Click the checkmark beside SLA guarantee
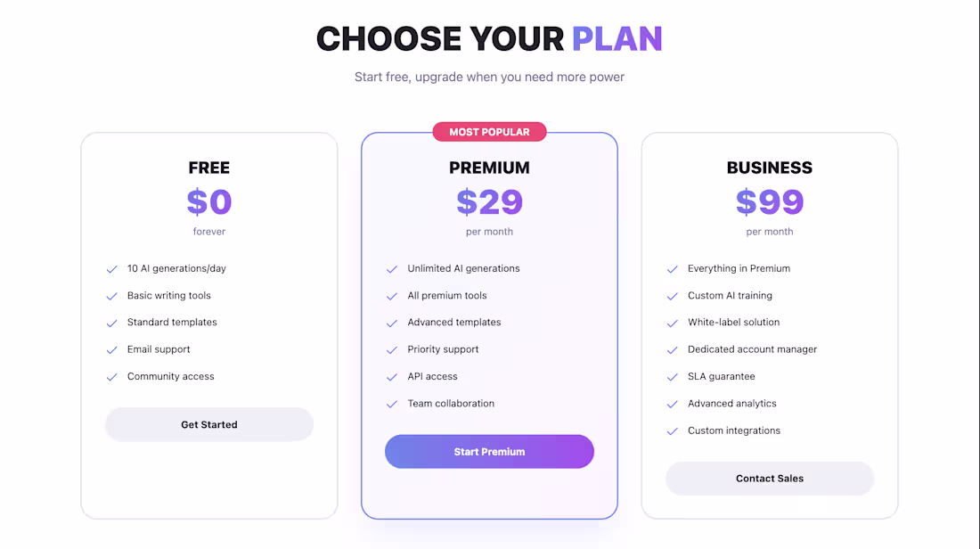 672,376
